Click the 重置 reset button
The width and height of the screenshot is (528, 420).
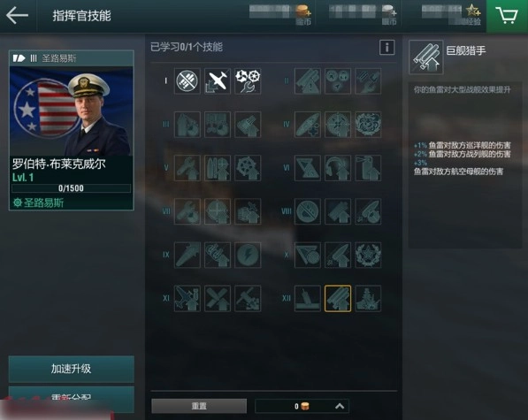coord(199,406)
